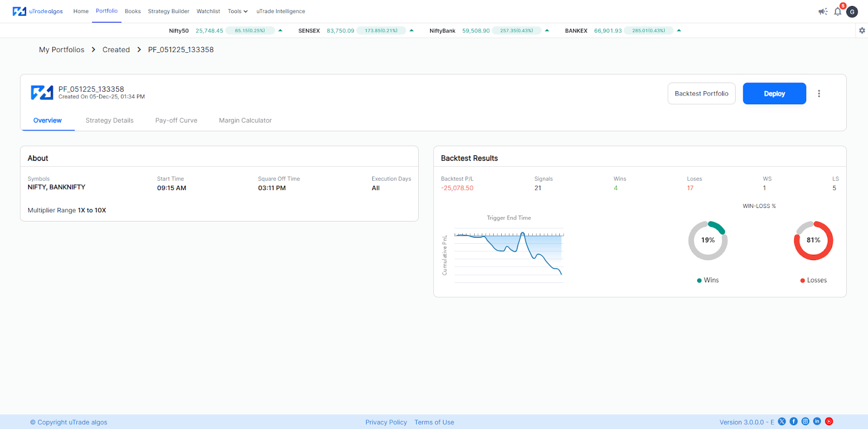
Task: Click the Nifty50 price 25,748.45
Action: (209, 30)
